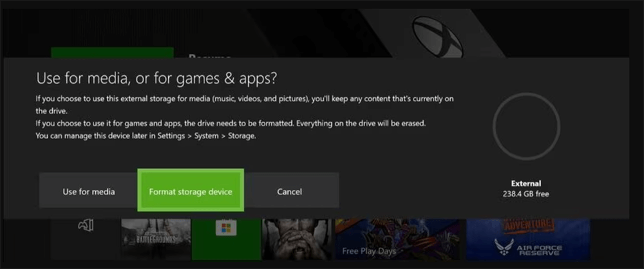Click the controller devices icon tile
The image size is (644, 269).
(86, 239)
